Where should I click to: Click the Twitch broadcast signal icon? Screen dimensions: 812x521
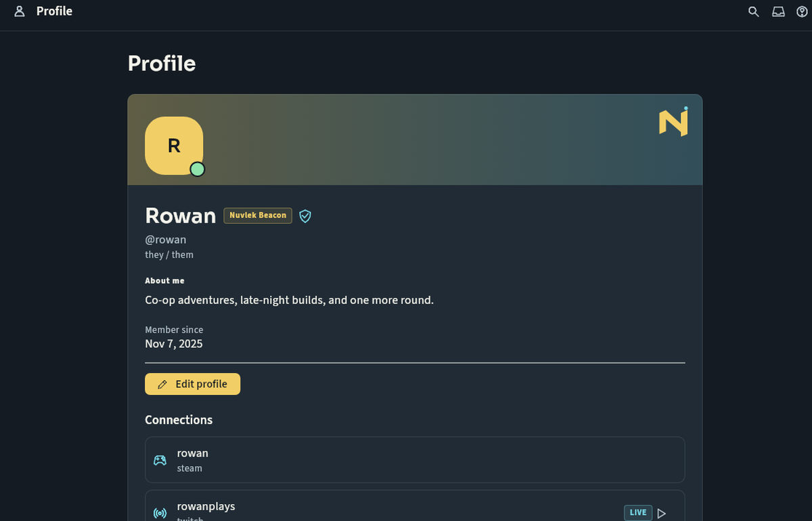click(160, 513)
